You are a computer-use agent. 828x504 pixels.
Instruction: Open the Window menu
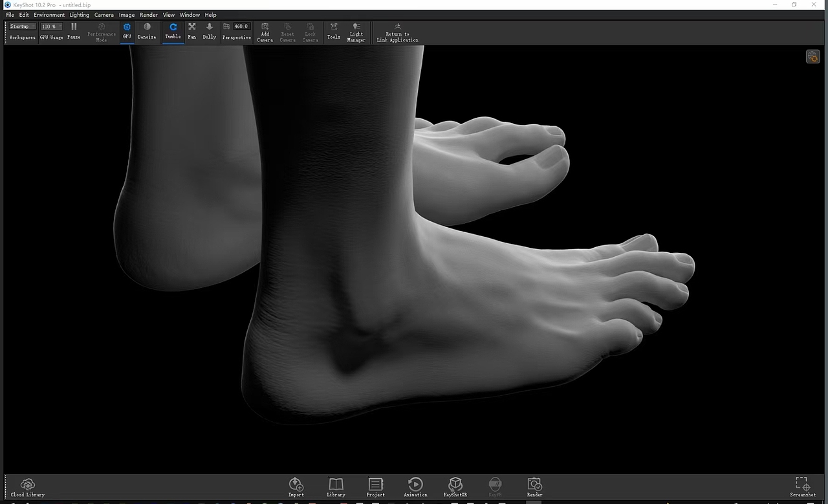190,15
